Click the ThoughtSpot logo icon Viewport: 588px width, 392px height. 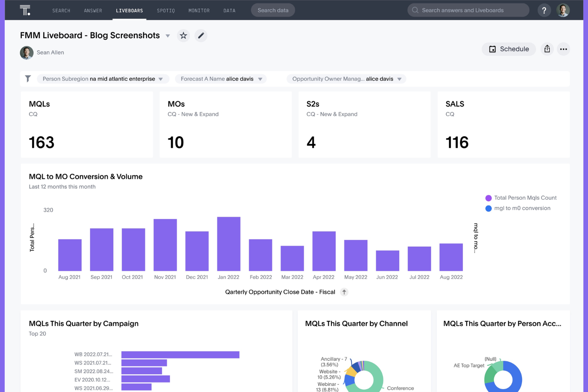[x=25, y=10]
